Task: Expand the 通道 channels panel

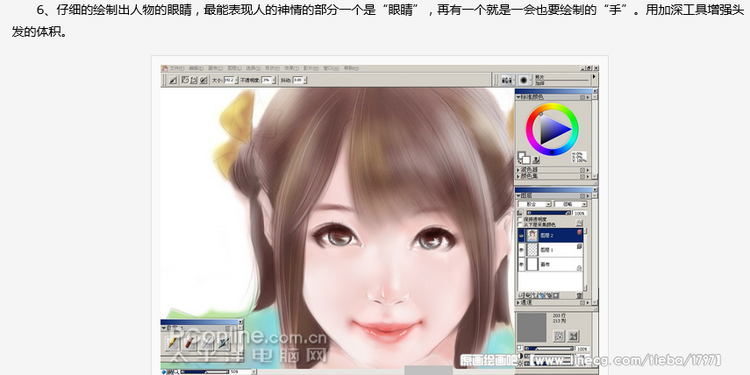Action: tap(518, 303)
